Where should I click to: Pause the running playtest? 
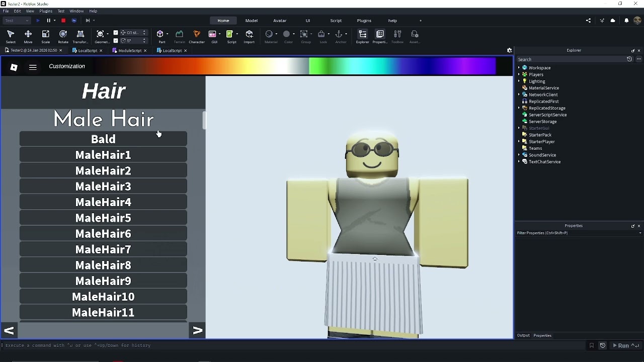tap(49, 21)
